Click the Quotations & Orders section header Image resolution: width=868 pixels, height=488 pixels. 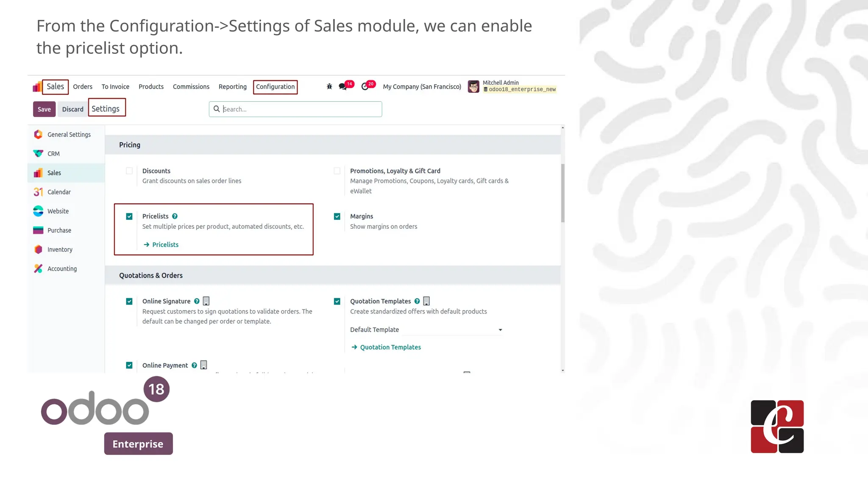click(x=333, y=275)
